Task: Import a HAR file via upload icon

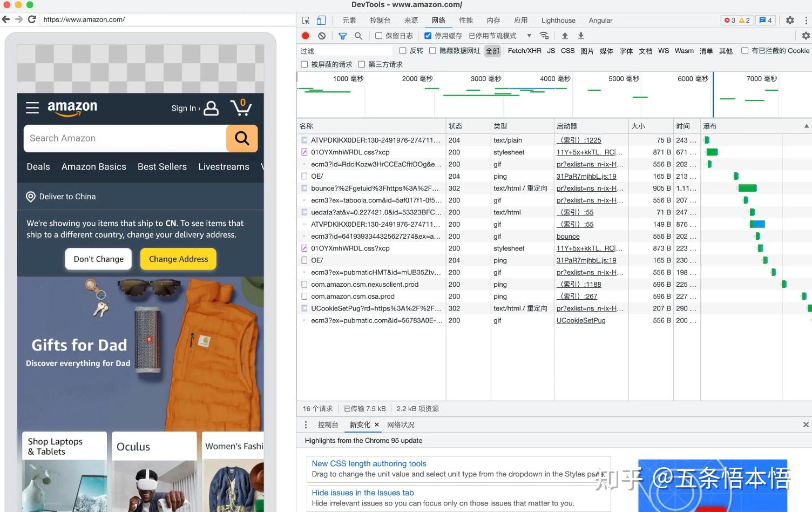Action: click(565, 36)
